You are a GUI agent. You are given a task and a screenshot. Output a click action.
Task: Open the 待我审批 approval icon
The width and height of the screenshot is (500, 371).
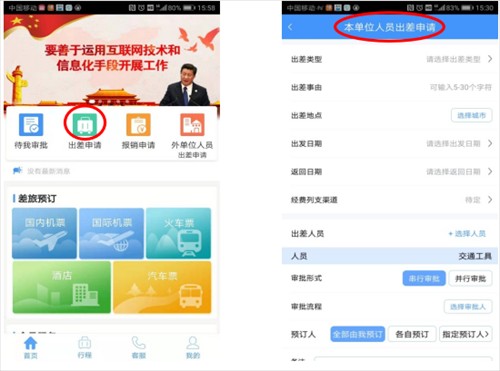tap(31, 125)
